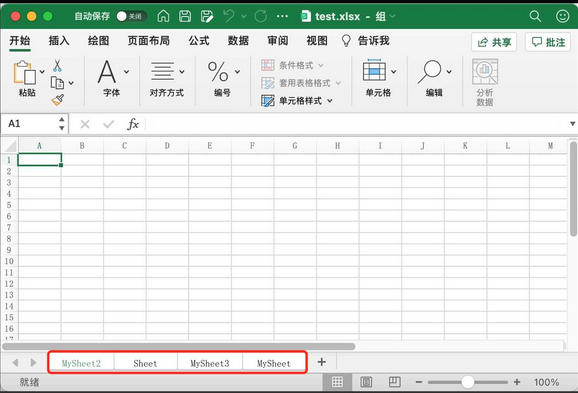Click the 粘贴 clipboard icon

click(x=25, y=73)
